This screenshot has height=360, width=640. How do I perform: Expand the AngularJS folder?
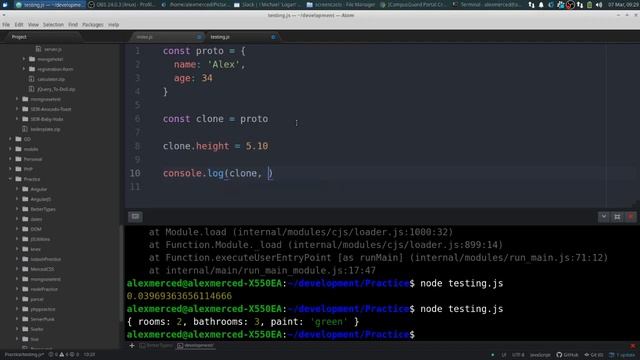17,199
